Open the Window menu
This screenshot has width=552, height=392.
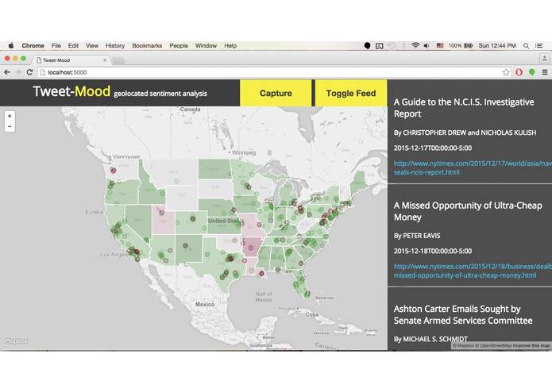point(206,46)
